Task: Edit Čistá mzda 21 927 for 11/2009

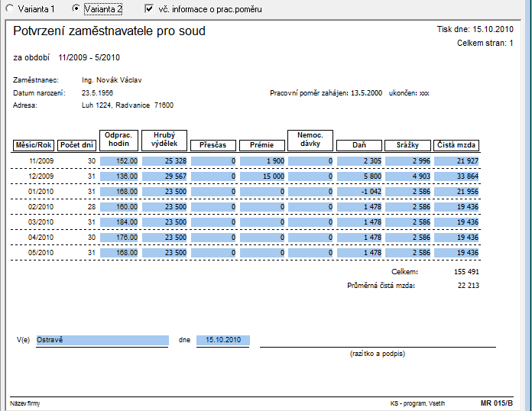Action: pyautogui.click(x=456, y=161)
